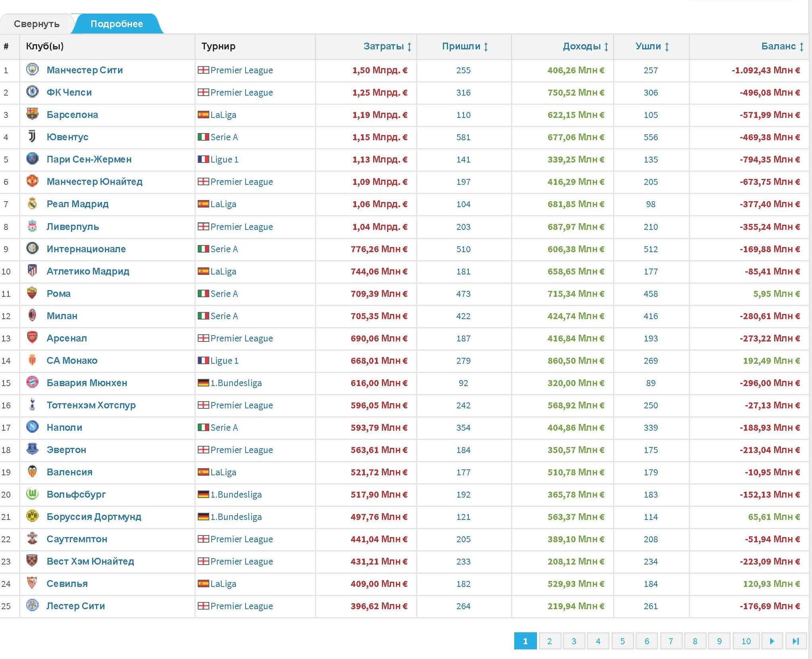
Task: Open the Боруссия Дортмунд club link
Action: point(94,517)
